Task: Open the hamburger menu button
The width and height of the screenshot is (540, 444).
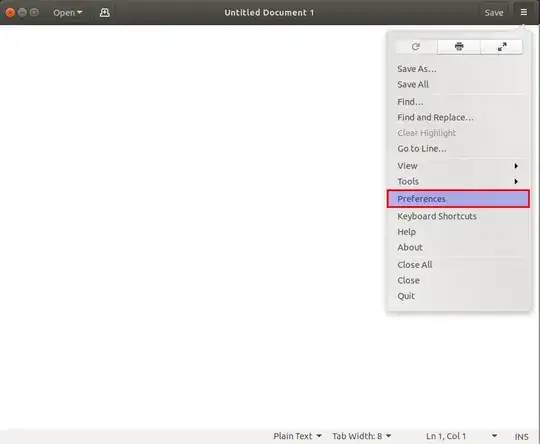Action: tap(523, 12)
